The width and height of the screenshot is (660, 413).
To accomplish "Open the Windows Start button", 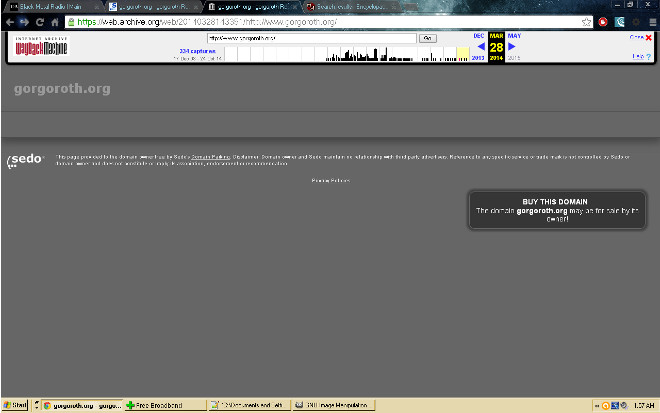I will coord(15,405).
